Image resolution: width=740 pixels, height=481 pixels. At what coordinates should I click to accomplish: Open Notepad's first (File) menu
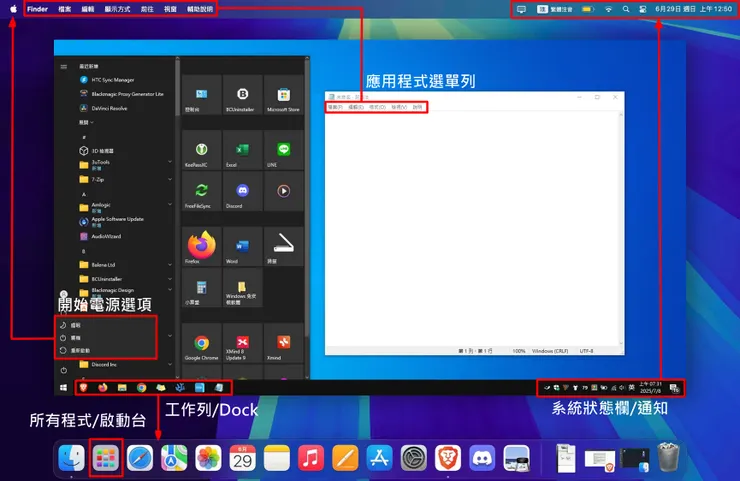pos(335,107)
